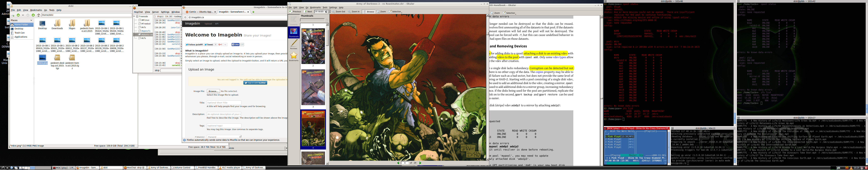Toggle the Browse tool in Okular

[369, 12]
